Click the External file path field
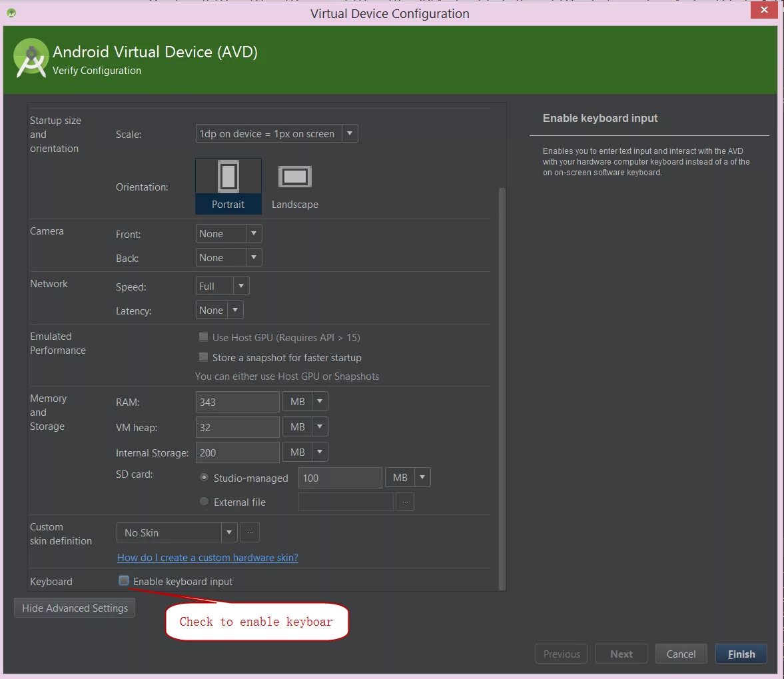The width and height of the screenshot is (784, 679). pyautogui.click(x=346, y=502)
